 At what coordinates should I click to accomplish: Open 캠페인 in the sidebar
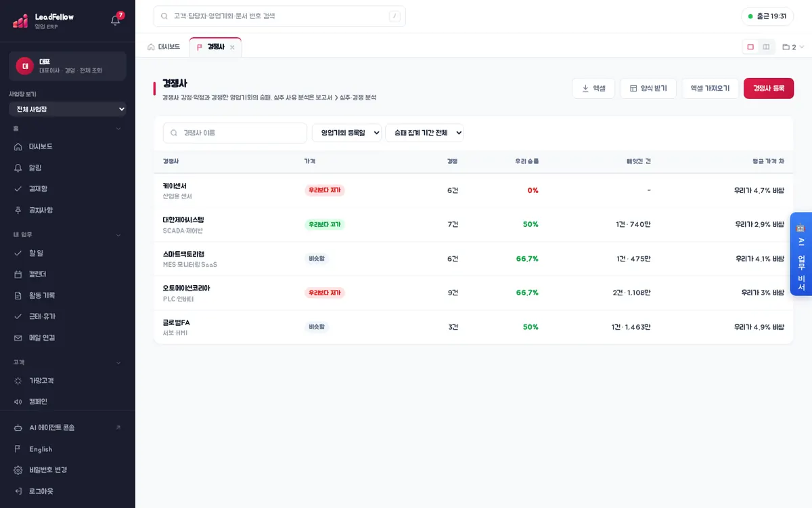click(68, 402)
